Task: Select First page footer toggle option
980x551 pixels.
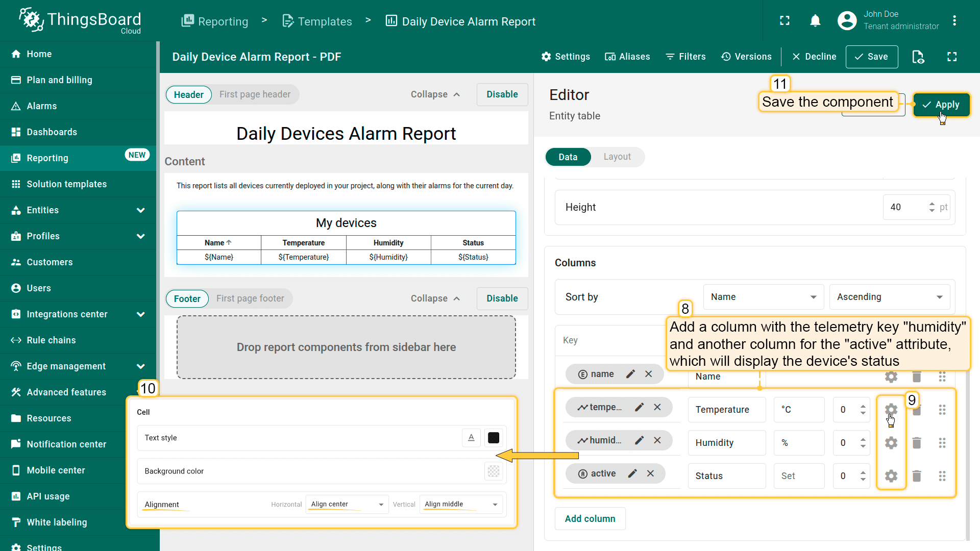Action: 250,298
